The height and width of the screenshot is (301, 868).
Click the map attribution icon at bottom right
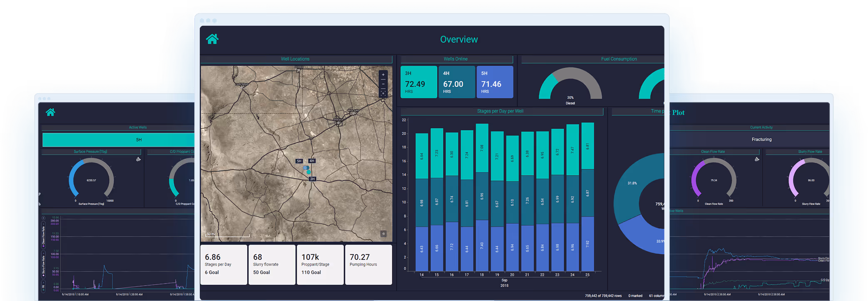(383, 234)
